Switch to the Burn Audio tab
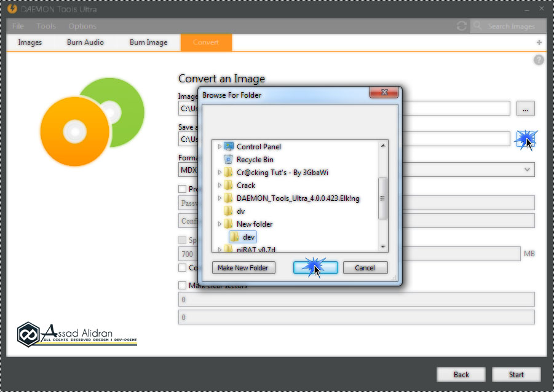This screenshot has width=554, height=392. [85, 42]
